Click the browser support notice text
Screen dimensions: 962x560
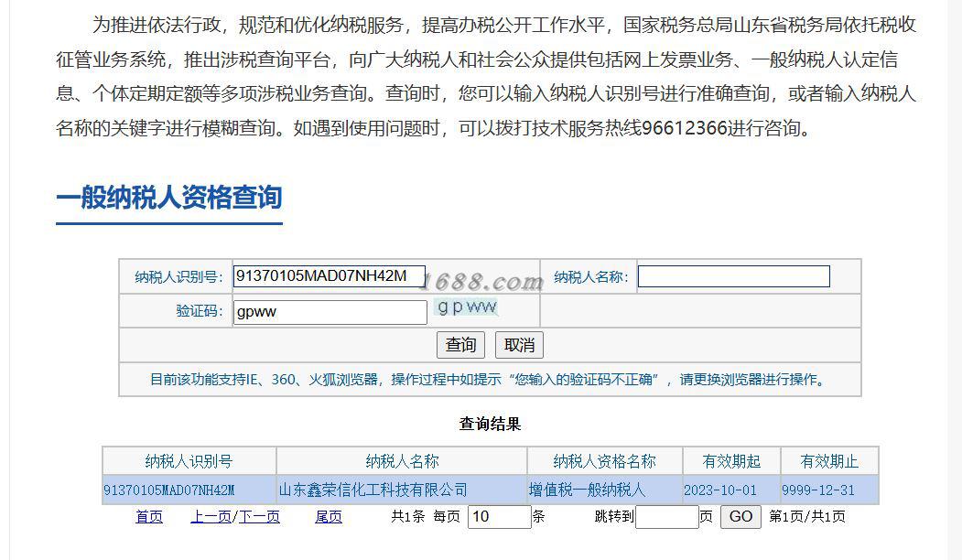[x=490, y=380]
